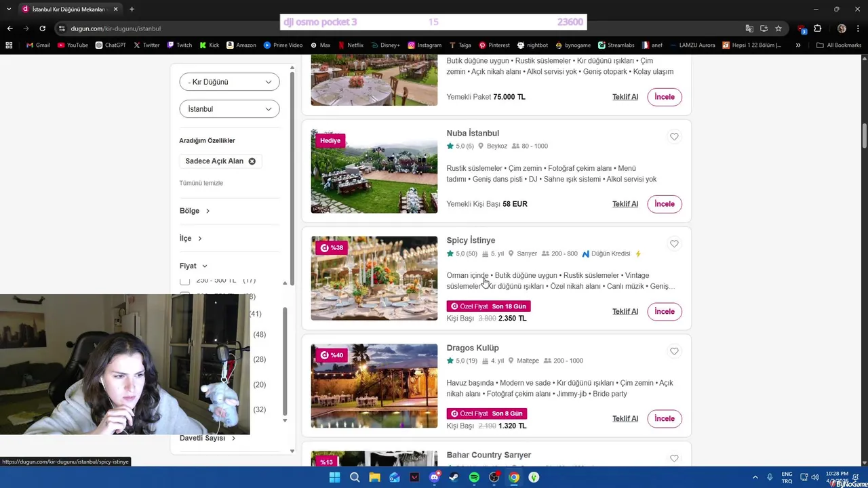Click the Windows Start button
This screenshot has width=868, height=488.
334,477
